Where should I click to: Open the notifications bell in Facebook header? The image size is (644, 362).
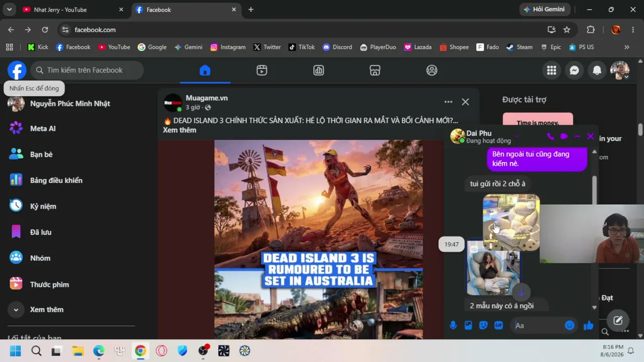pyautogui.click(x=597, y=70)
